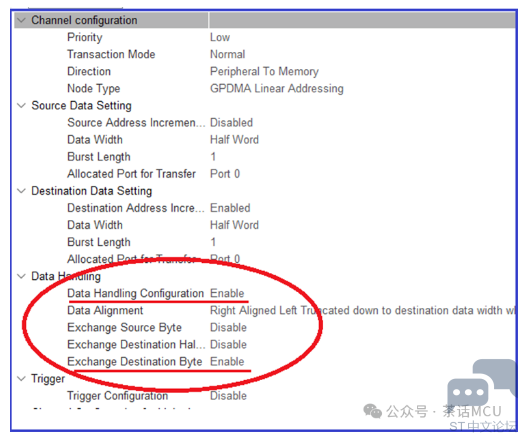
Task: Collapse the Channel configuration section
Action: (x=21, y=20)
